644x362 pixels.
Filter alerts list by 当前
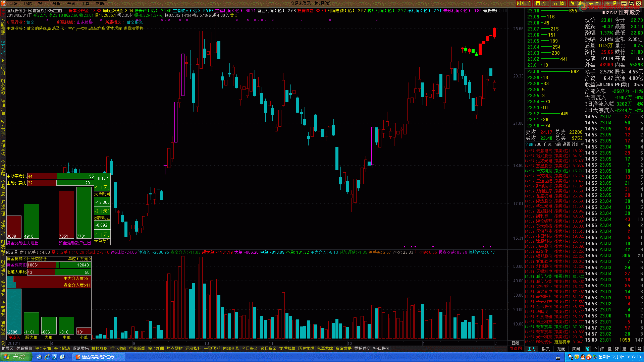click(x=557, y=144)
